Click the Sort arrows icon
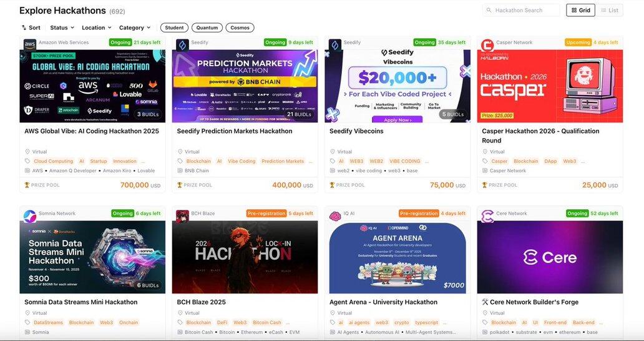The height and width of the screenshot is (341, 644). [24, 27]
